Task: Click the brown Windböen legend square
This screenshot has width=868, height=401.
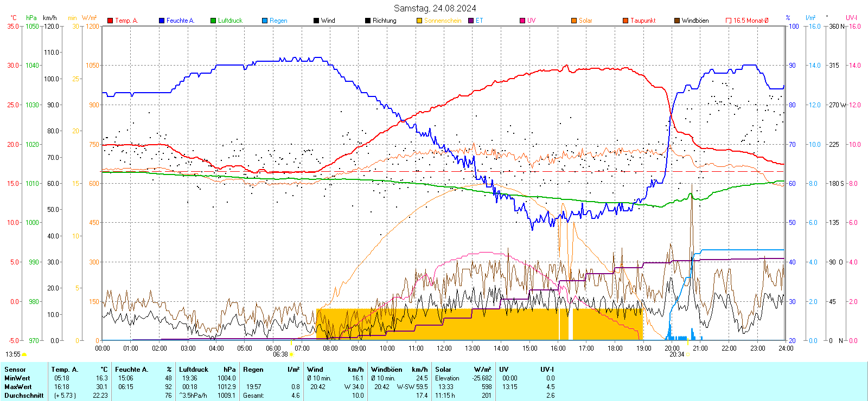Action: point(677,21)
